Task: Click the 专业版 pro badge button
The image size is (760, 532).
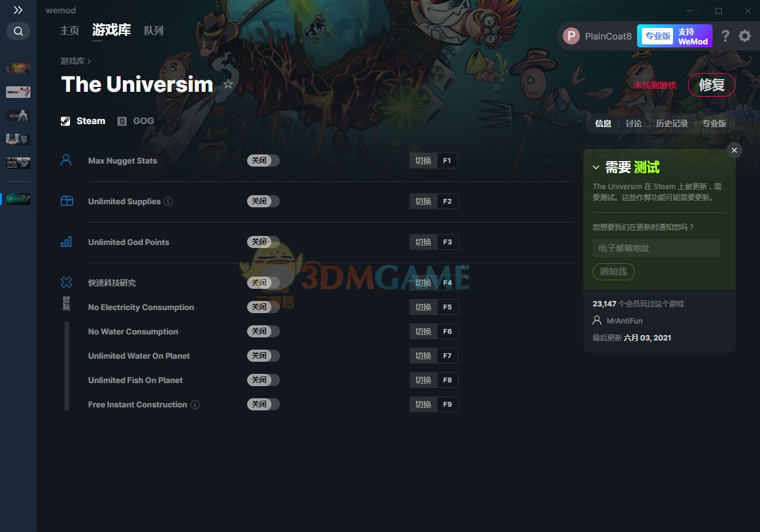Action: pos(658,36)
